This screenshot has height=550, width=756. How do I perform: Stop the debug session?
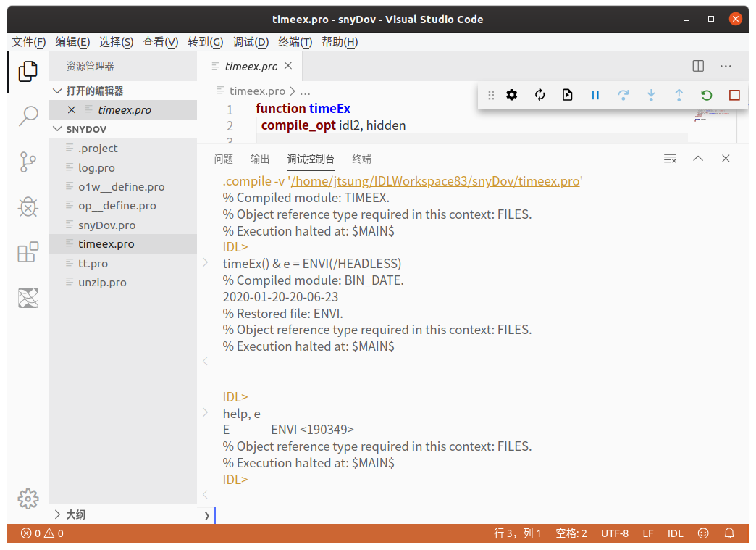[x=734, y=95]
